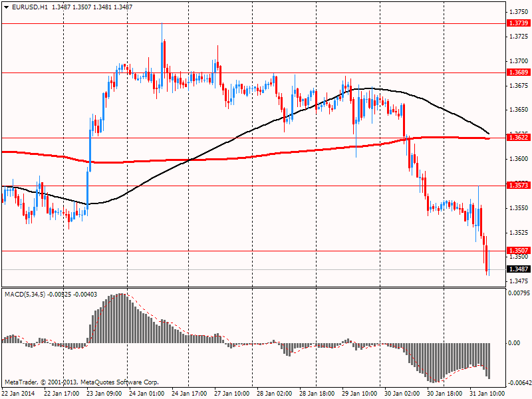Click the 24 Jan 17:00 time axis label
The height and width of the screenshot is (399, 532).
(190, 394)
